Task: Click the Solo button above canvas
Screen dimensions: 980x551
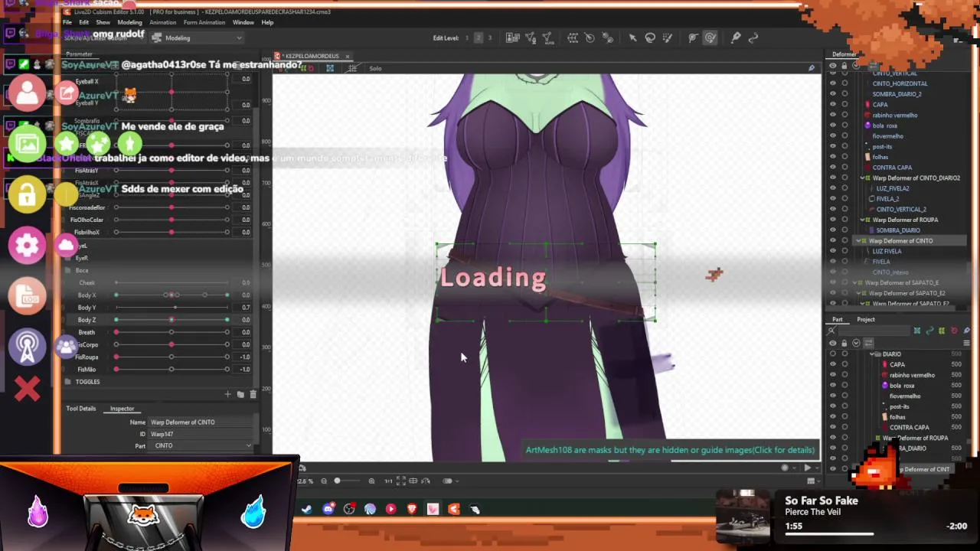Action: click(x=375, y=68)
